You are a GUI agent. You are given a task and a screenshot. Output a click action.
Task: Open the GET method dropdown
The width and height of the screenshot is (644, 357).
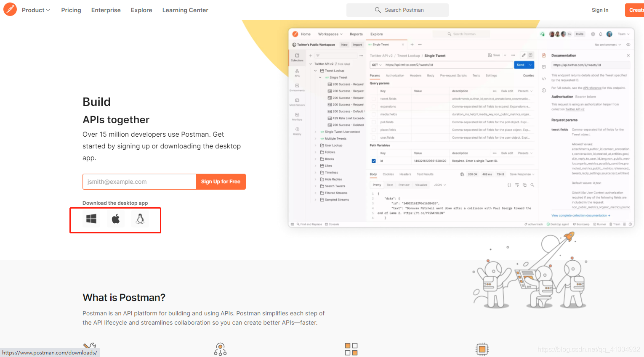click(376, 65)
